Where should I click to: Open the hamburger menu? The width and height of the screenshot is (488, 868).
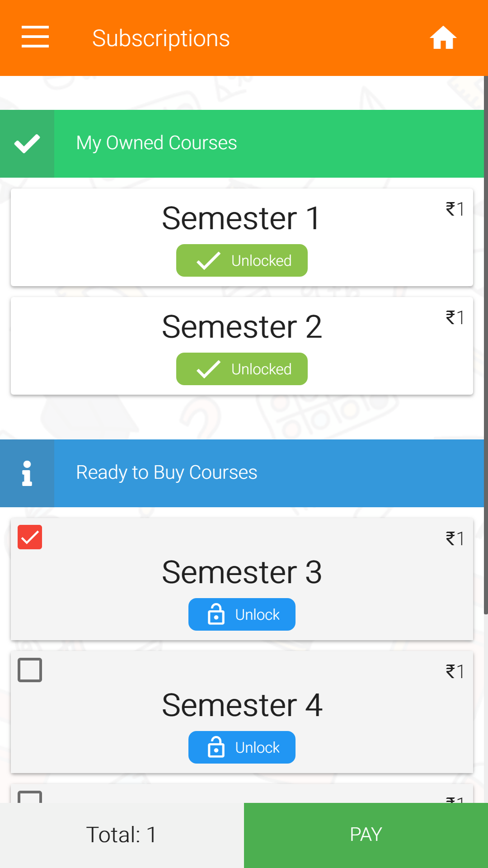coord(35,37)
